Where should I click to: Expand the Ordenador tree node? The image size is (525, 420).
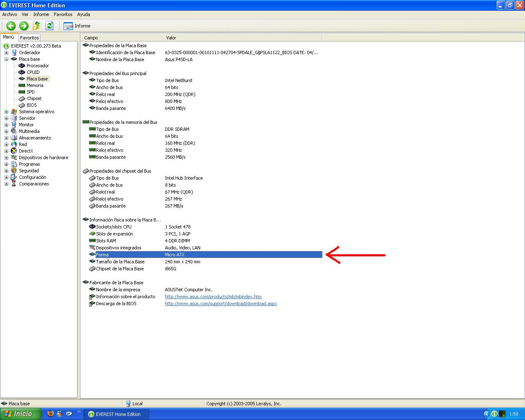(6, 52)
